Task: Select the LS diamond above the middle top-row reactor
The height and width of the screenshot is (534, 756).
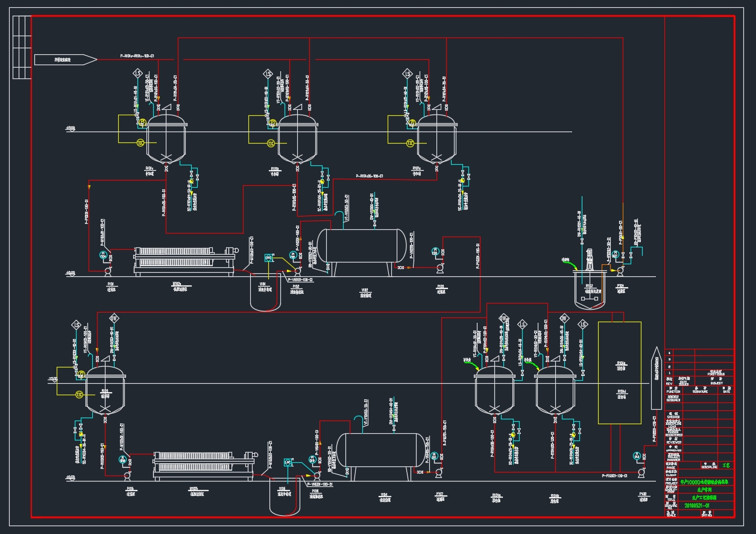Action: [x=268, y=74]
